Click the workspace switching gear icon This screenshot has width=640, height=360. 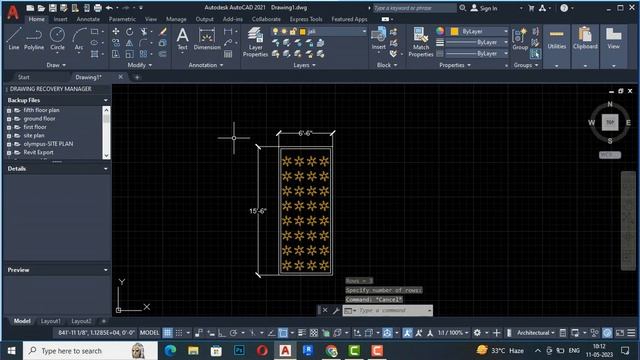tap(477, 333)
